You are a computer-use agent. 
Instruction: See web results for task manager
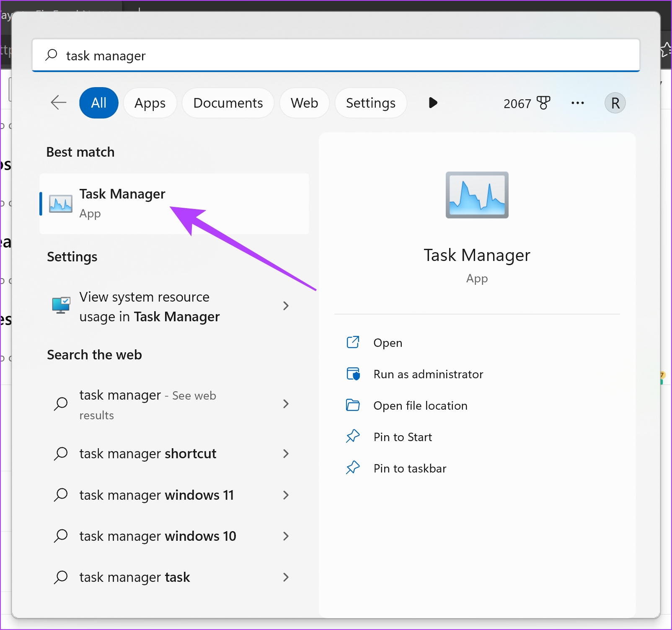(147, 404)
